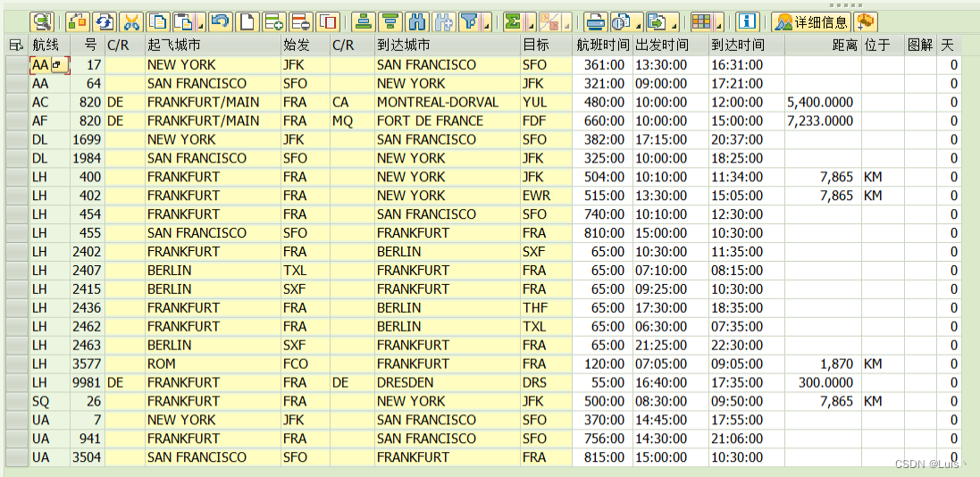Open Views icon in the toolbar
This screenshot has height=477, width=980.
click(x=622, y=21)
